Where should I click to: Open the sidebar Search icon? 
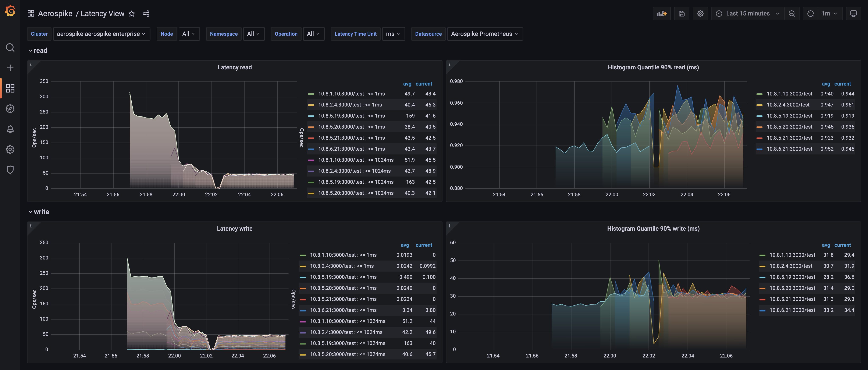click(10, 48)
